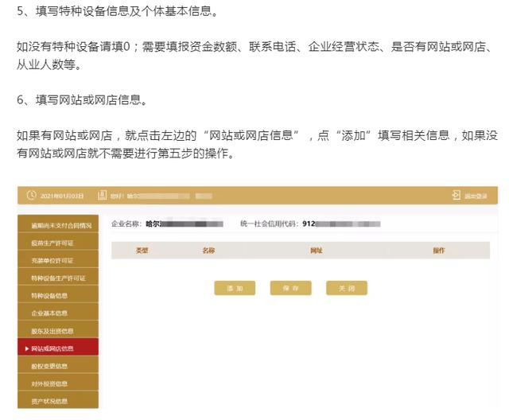Click the 2021年01月03日 date text
This screenshot has height=420, width=509.
[x=62, y=196]
